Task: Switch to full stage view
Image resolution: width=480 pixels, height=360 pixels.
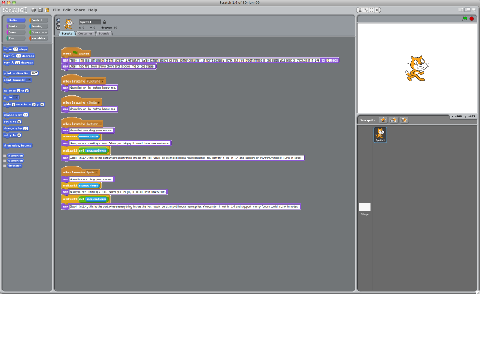Action: point(468,10)
